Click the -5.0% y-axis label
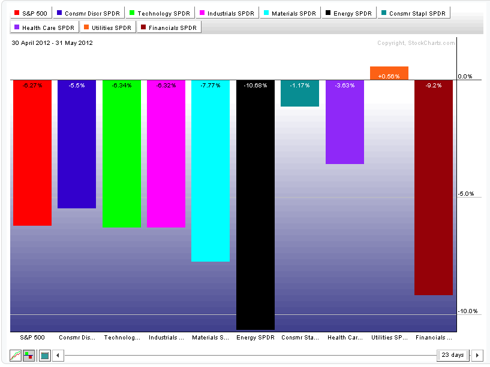This screenshot has height=367, width=490. [x=466, y=194]
